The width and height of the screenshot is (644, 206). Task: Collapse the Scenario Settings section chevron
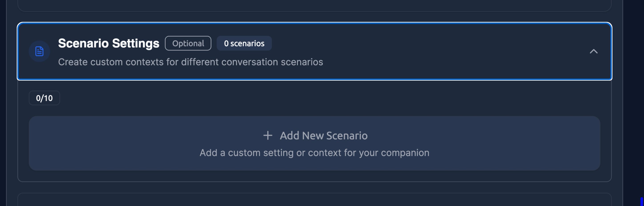pyautogui.click(x=594, y=51)
